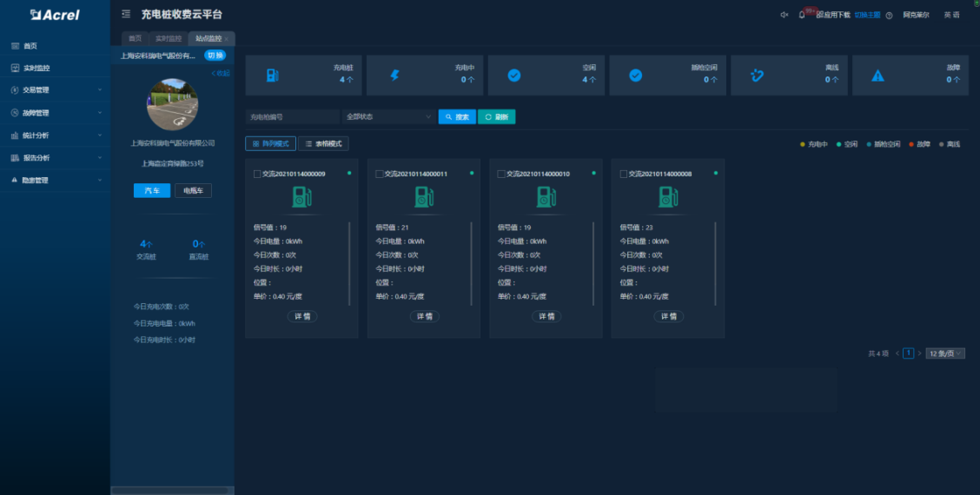Check the box for 交流20210114000011

point(379,174)
